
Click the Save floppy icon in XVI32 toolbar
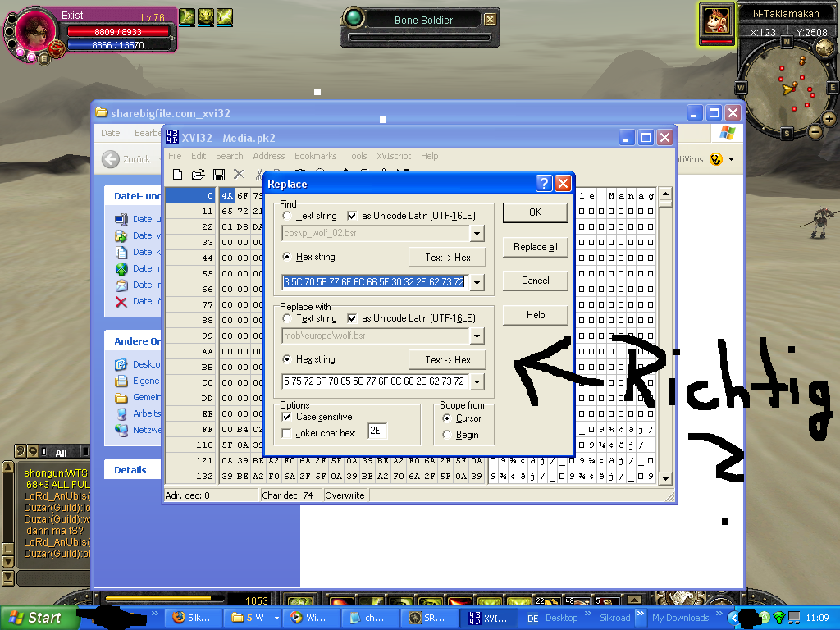[x=218, y=175]
